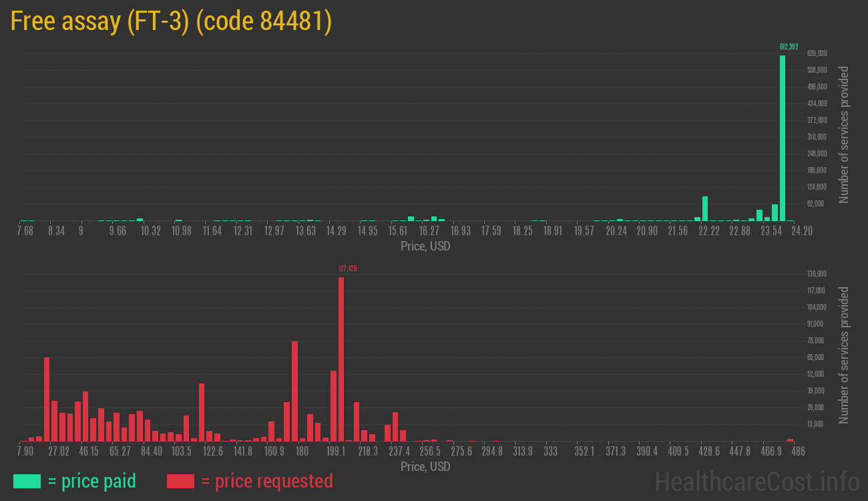This screenshot has height=501, width=868.
Task: Click the "price requested" legend text
Action: (x=266, y=481)
